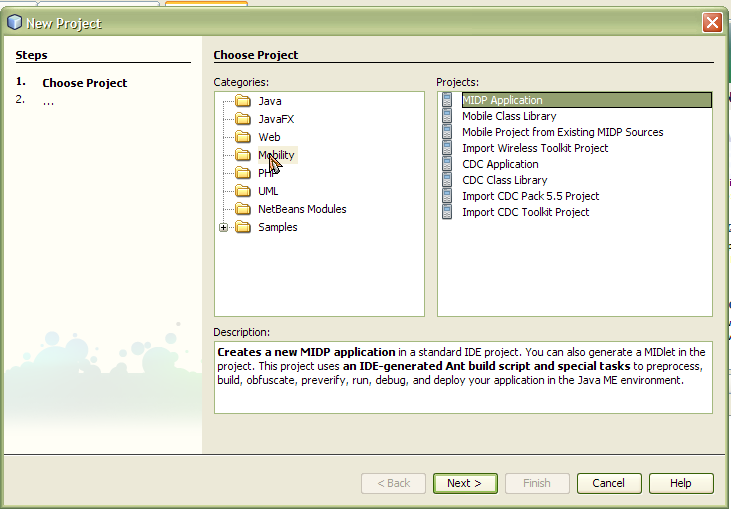This screenshot has height=509, width=731.
Task: Click the Import Wireless Toolkit Project icon
Action: 447,148
